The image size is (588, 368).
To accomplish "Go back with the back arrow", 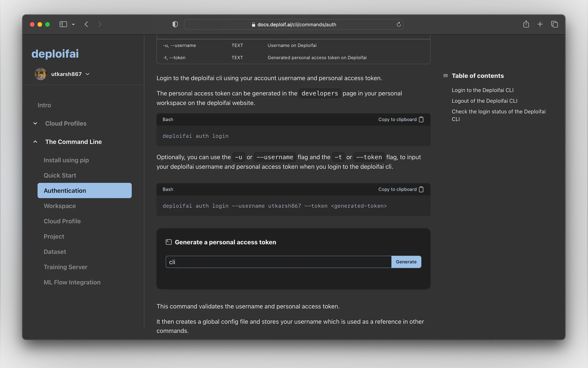I will coord(86,24).
